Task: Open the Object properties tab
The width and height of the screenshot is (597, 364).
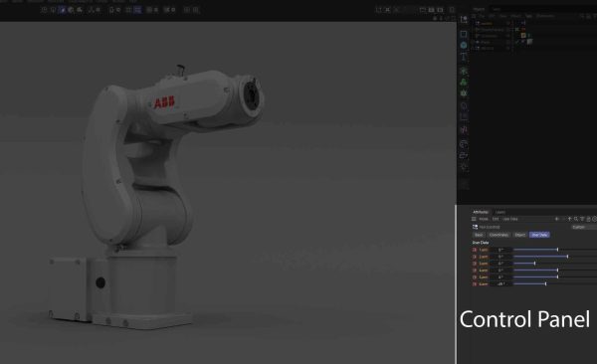Action: click(x=520, y=235)
